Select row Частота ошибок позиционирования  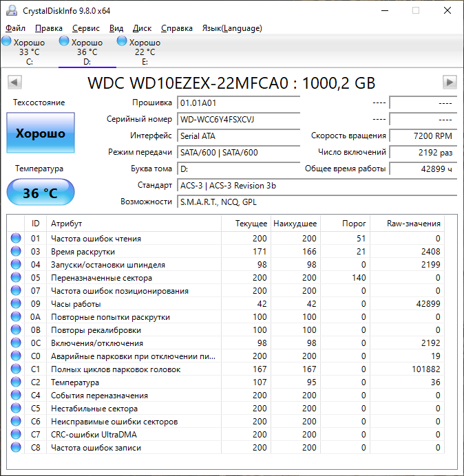pos(226,290)
